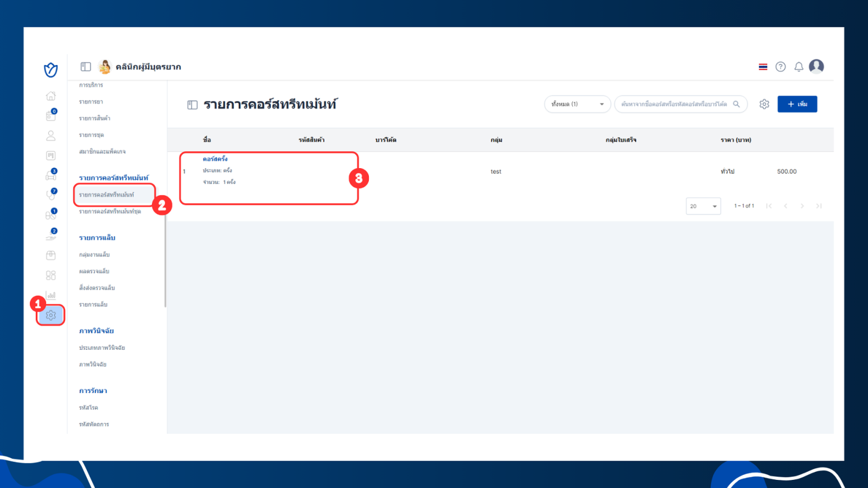Open รายการสินค้า in the settings menu

[95, 118]
